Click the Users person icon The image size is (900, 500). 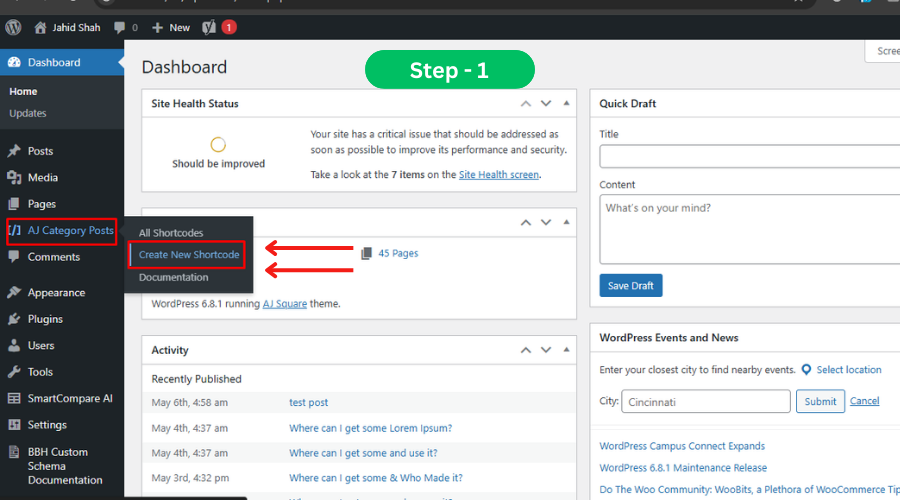tap(14, 345)
